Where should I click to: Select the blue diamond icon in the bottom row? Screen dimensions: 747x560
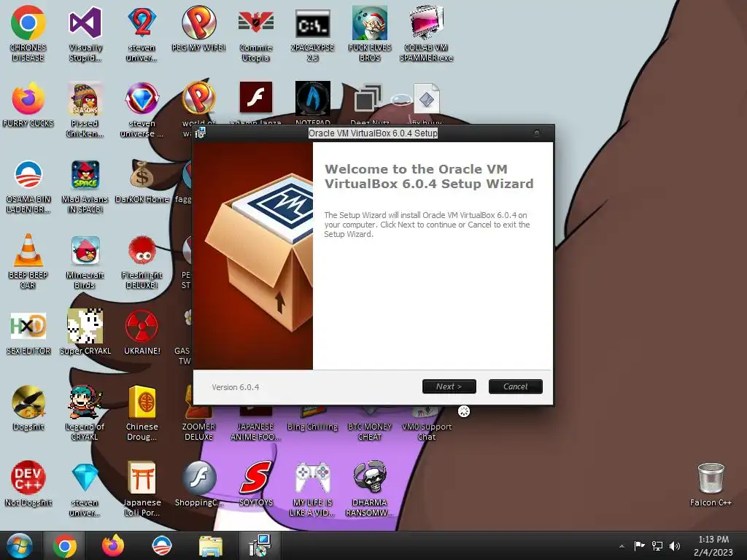[x=85, y=489]
